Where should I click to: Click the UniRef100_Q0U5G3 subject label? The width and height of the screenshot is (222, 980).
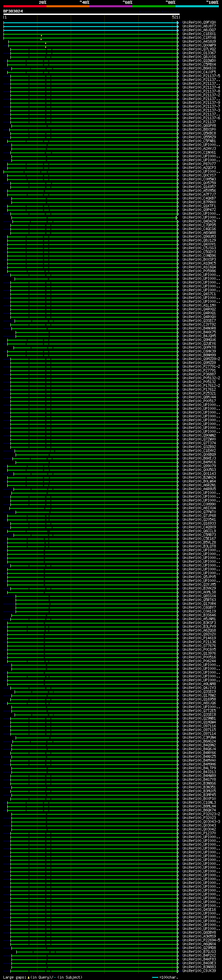tap(199, 469)
